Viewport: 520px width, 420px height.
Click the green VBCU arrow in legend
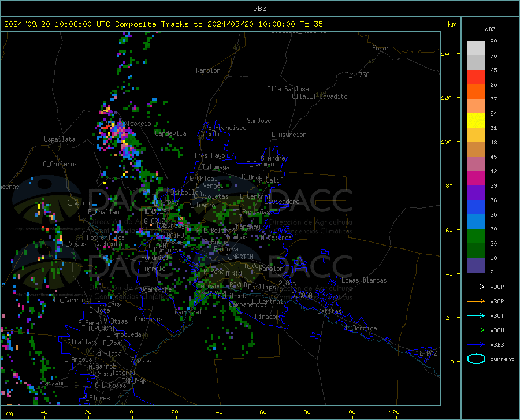click(476, 330)
